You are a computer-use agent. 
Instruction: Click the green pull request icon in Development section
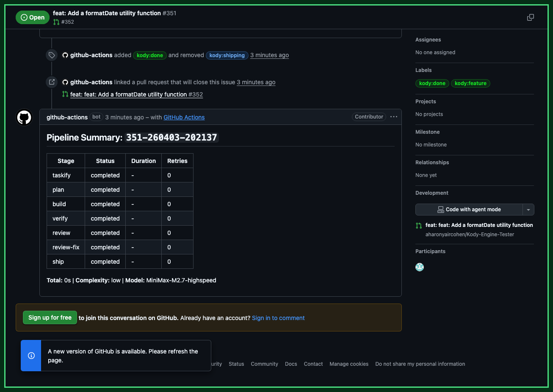pyautogui.click(x=419, y=225)
